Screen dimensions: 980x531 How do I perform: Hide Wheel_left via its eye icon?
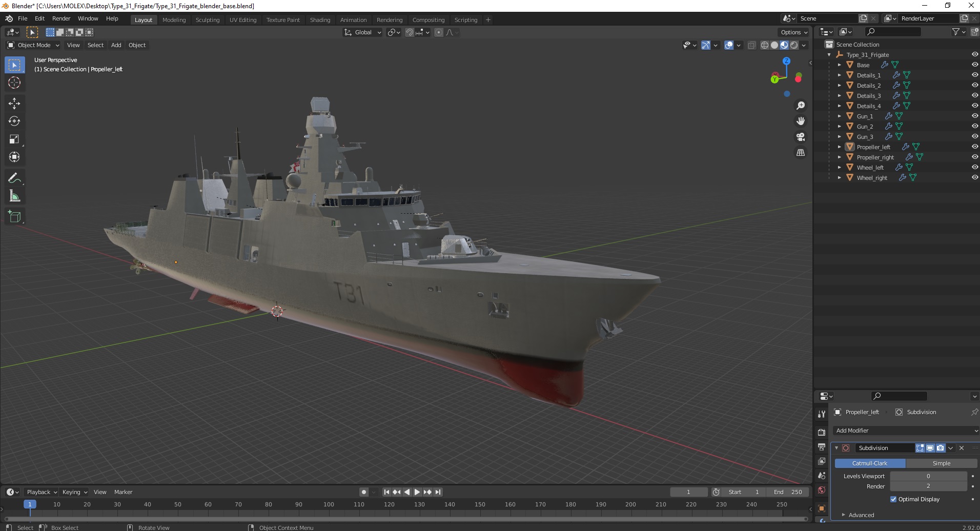(x=974, y=167)
